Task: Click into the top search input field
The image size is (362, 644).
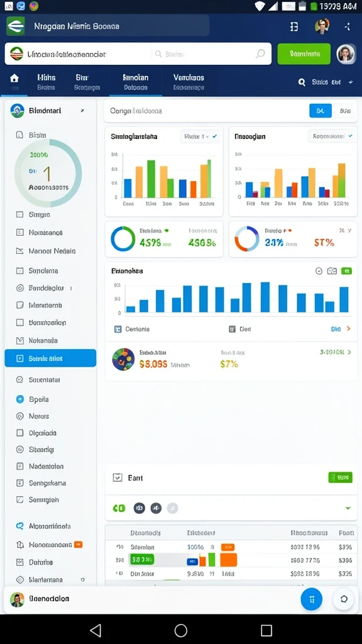Action: [x=138, y=54]
